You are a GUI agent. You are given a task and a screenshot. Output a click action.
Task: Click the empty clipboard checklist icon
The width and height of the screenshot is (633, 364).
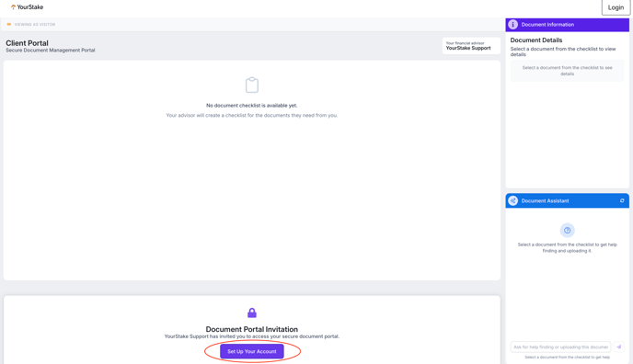[x=252, y=85]
